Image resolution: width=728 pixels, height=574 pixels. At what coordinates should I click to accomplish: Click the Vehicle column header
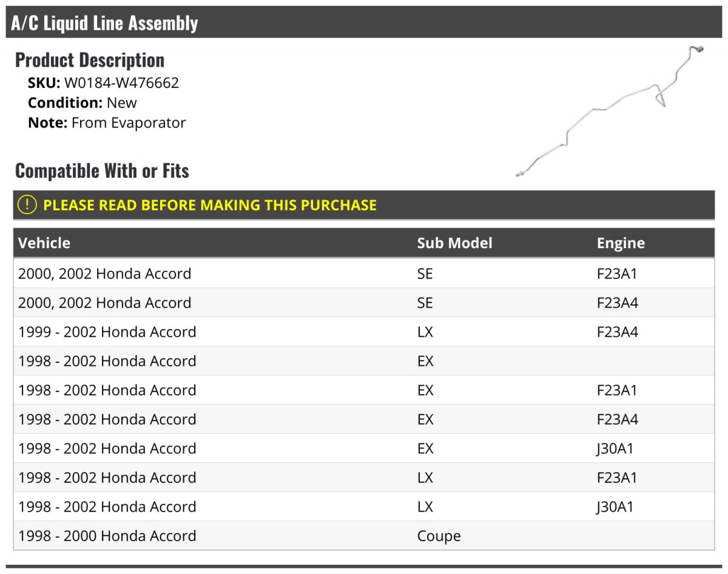[x=44, y=243]
